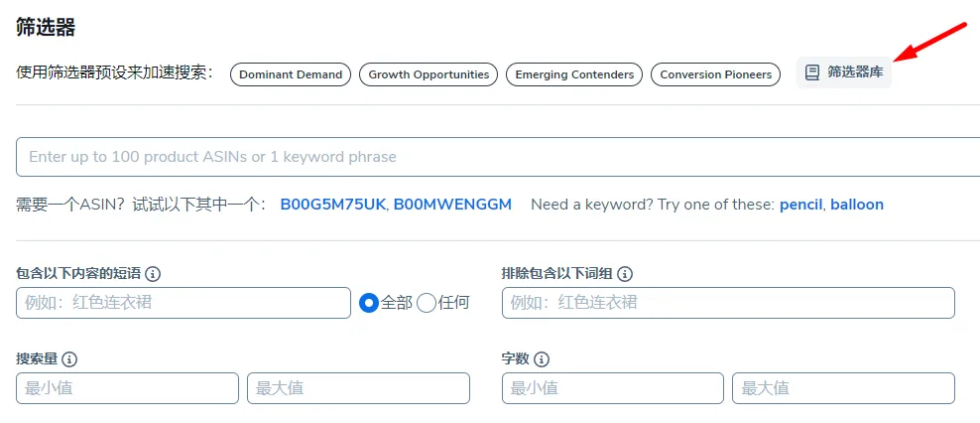The image size is (980, 423).
Task: Click the include-phrases input field
Action: pos(184,303)
